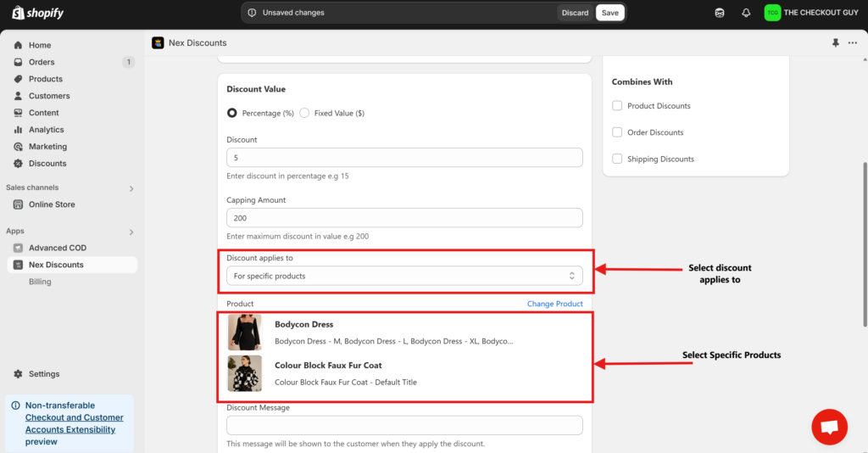Screen dimensions: 868x453
Task: Open Advanced COD app
Action: pyautogui.click(x=58, y=248)
